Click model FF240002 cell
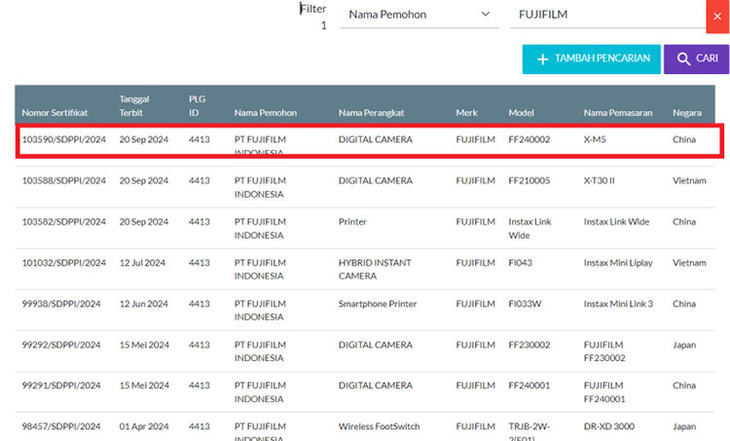 [529, 139]
